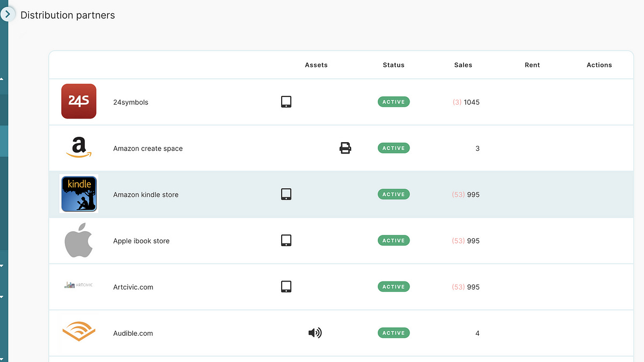Click the ACTIVE badge for Amazon create space

[394, 148]
